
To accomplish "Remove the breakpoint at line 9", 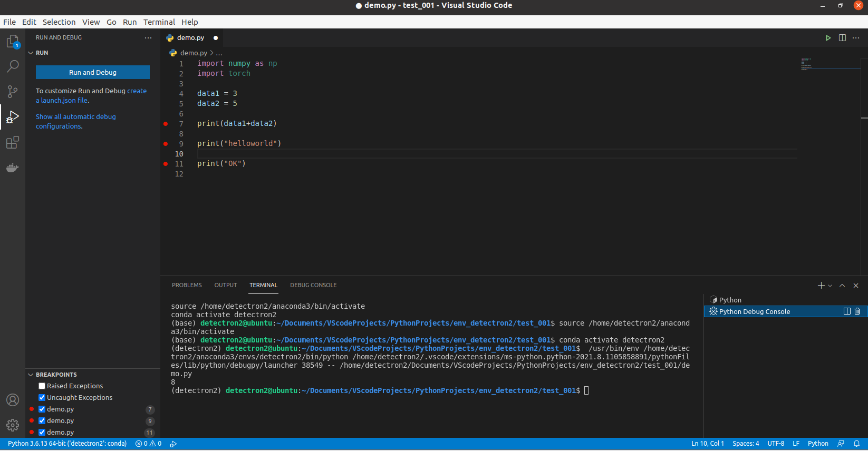I will pyautogui.click(x=166, y=144).
